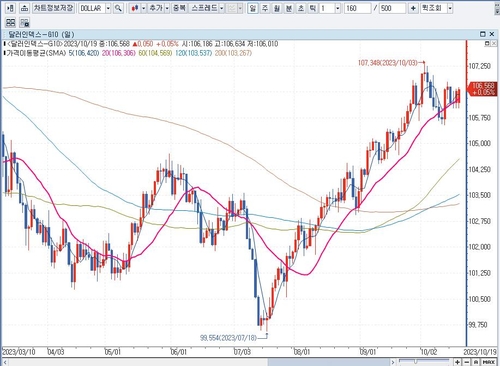Open the DOLLAR symbol dropdown arrow

(108, 8)
